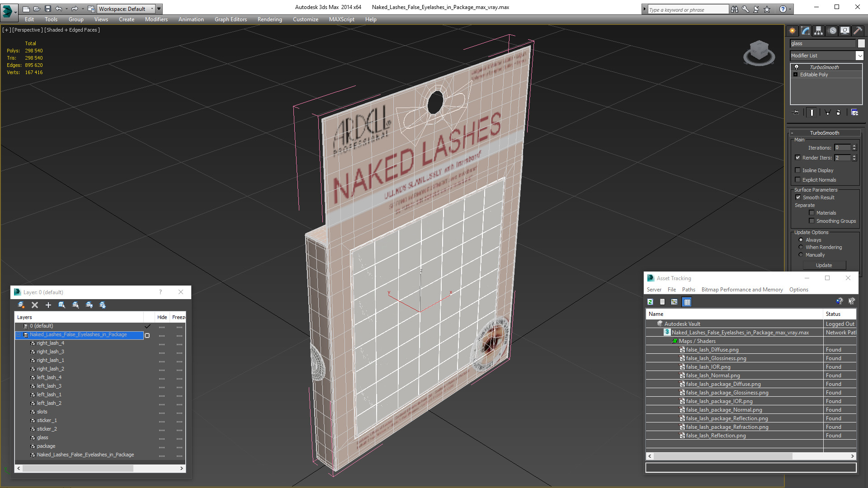This screenshot has height=488, width=868.
Task: Click the object color swatch beside glass
Action: point(861,43)
